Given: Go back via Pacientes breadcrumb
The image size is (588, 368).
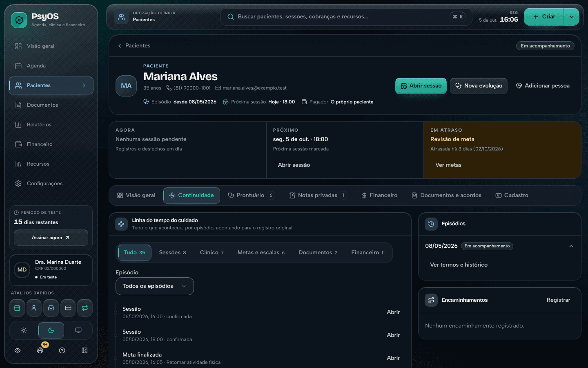Looking at the screenshot, I should (x=134, y=46).
